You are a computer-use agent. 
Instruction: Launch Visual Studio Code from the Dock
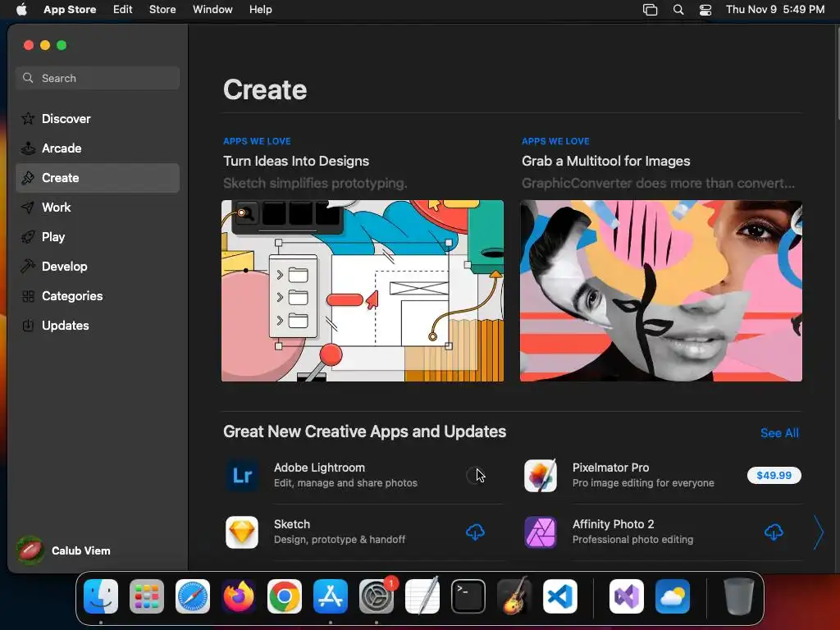point(559,596)
